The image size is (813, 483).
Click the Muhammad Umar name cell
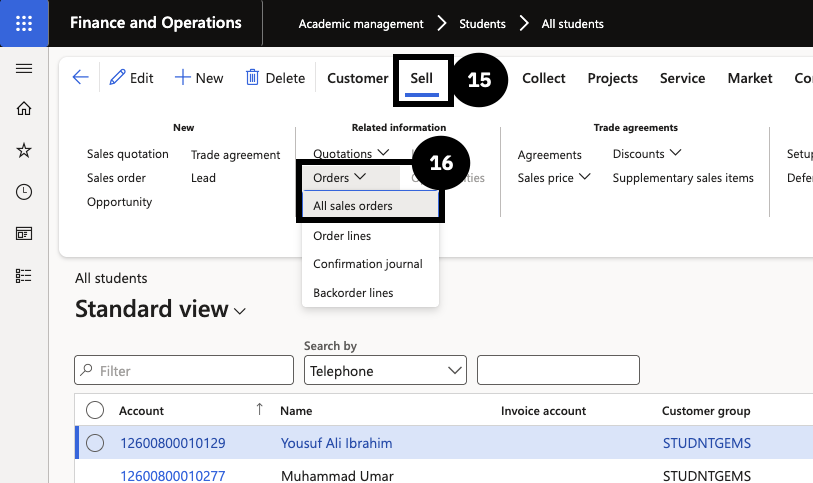(x=337, y=476)
